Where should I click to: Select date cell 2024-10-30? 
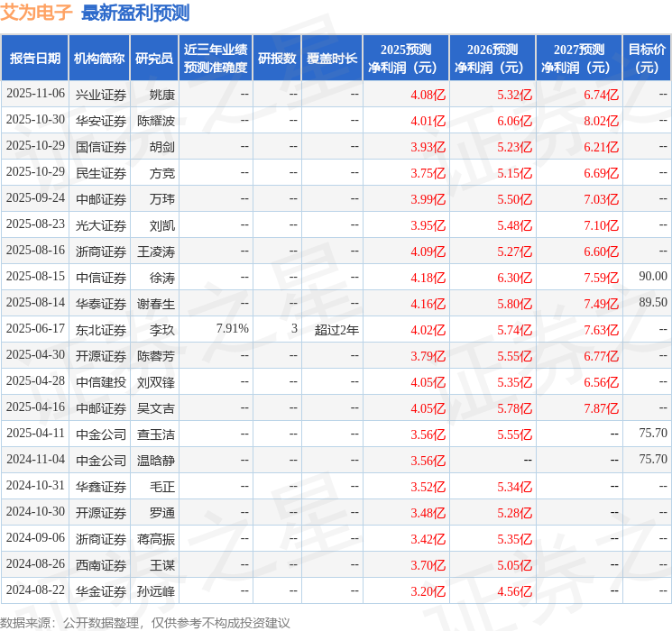point(35,511)
